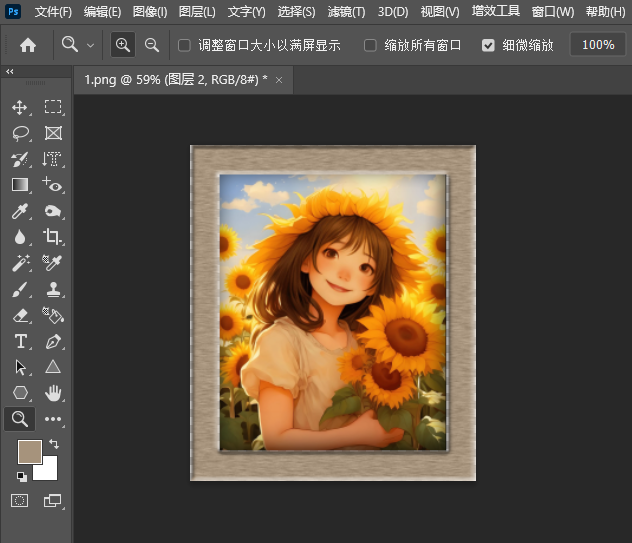Select the Paint Bucket tool

point(53,315)
